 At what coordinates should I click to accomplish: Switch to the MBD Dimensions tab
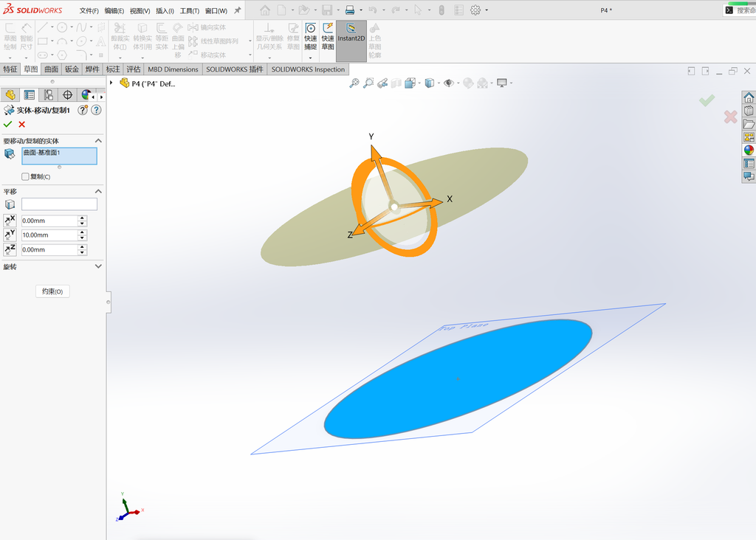tap(173, 69)
